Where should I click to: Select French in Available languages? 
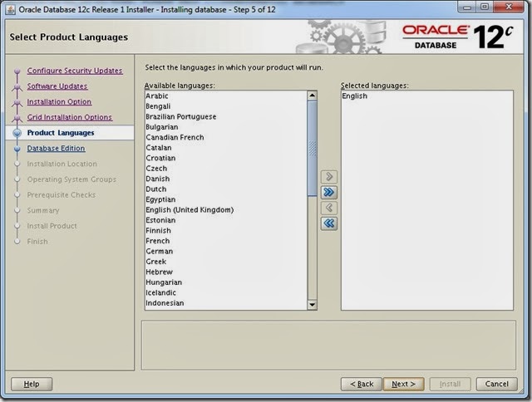pos(225,241)
